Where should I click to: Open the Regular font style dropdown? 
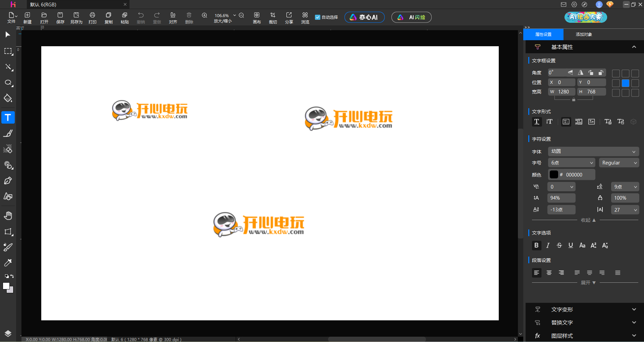[619, 163]
